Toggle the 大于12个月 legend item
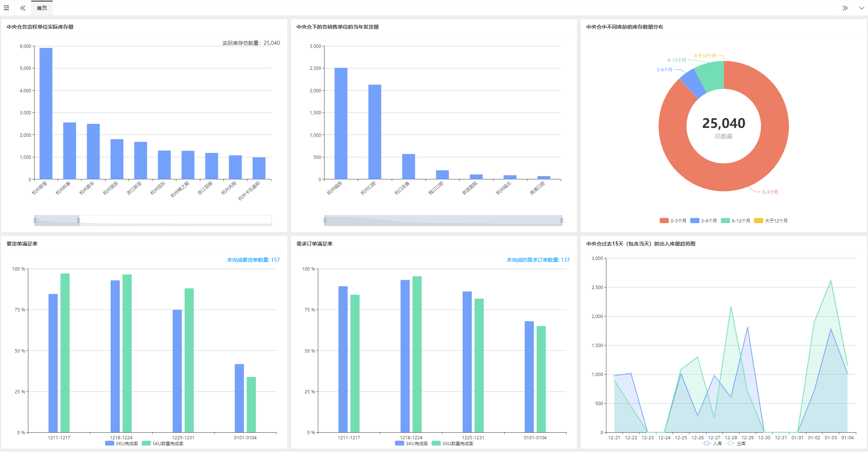Screen dimensions: 868x465 point(771,221)
